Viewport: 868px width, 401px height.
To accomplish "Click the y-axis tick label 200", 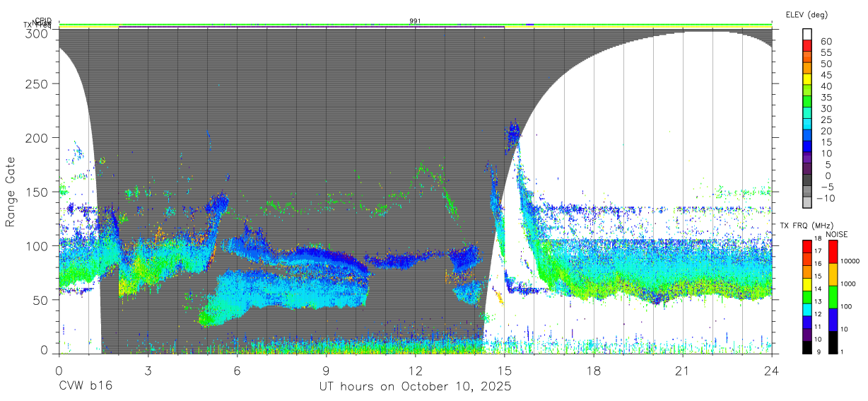I will click(x=37, y=138).
